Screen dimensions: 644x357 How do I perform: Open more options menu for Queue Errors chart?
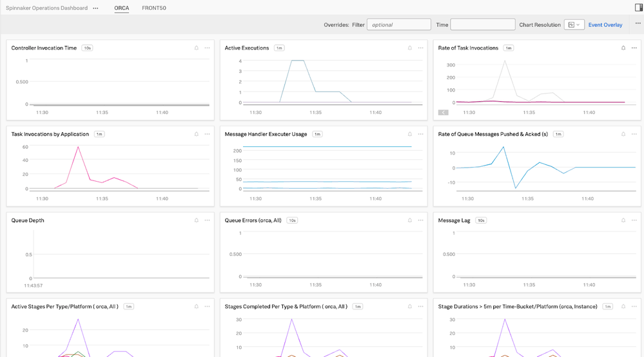click(x=421, y=220)
